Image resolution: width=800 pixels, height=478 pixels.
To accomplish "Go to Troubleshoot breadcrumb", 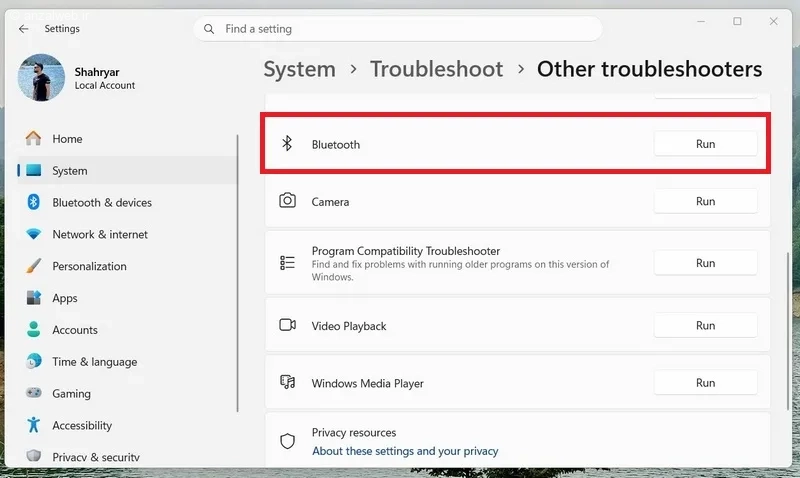I will point(437,69).
